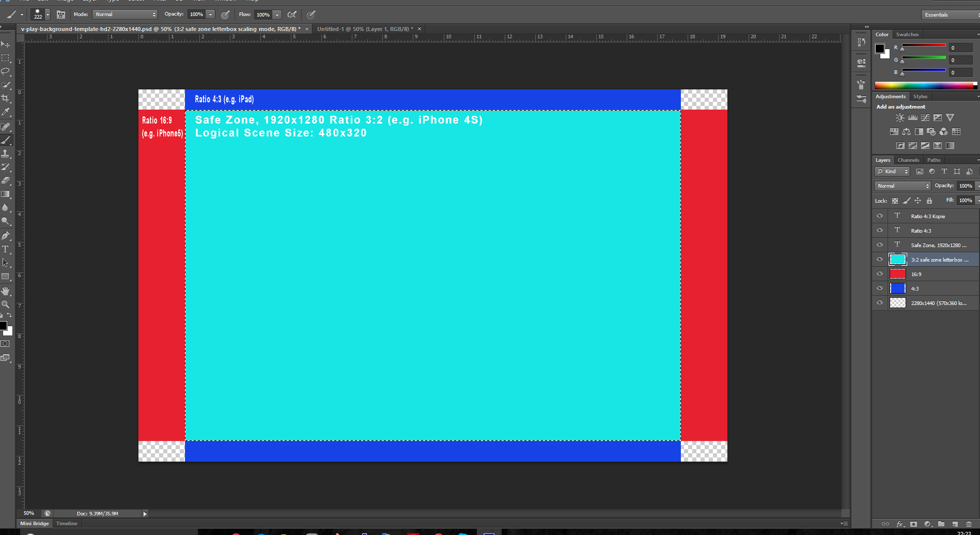
Task: Open the brush Opacity slider dropdown
Action: [211, 14]
